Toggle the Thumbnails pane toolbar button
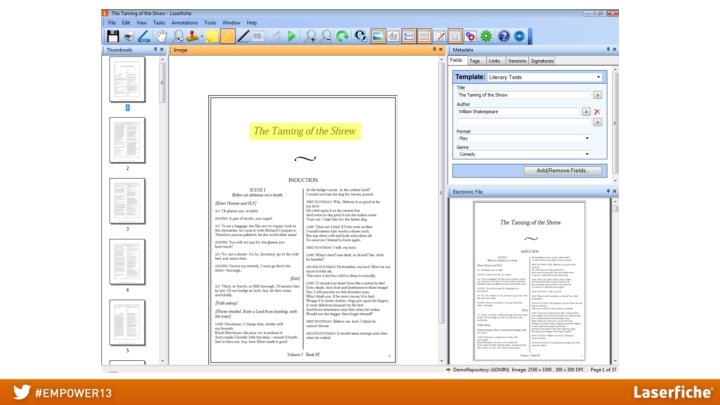 (x=424, y=36)
